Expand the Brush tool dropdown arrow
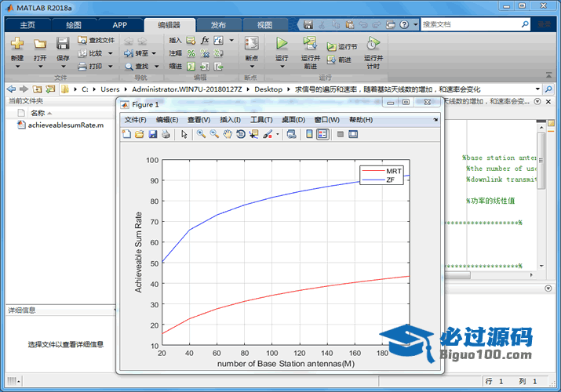Image resolution: width=561 pixels, height=392 pixels. (x=278, y=134)
